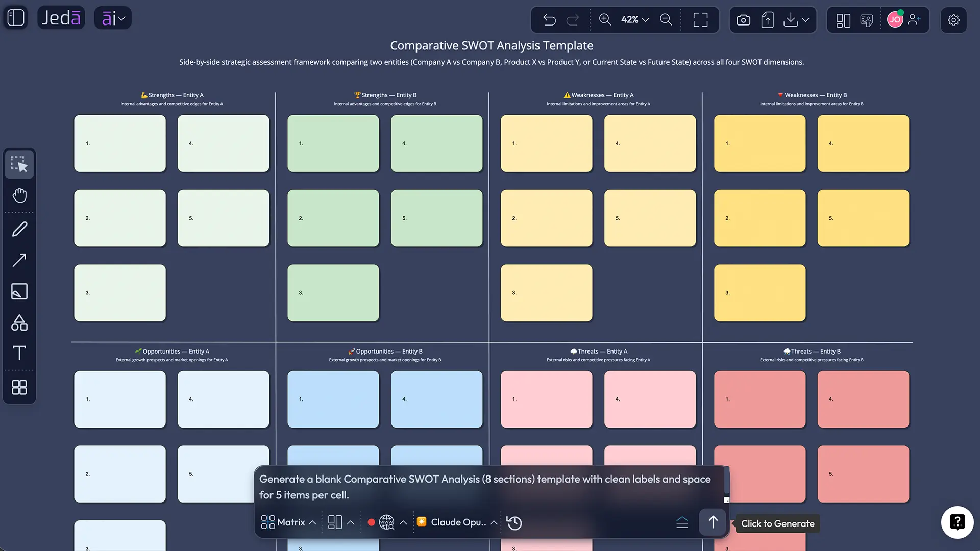The image size is (980, 551).
Task: Select the Hand pan tool
Action: (x=19, y=195)
